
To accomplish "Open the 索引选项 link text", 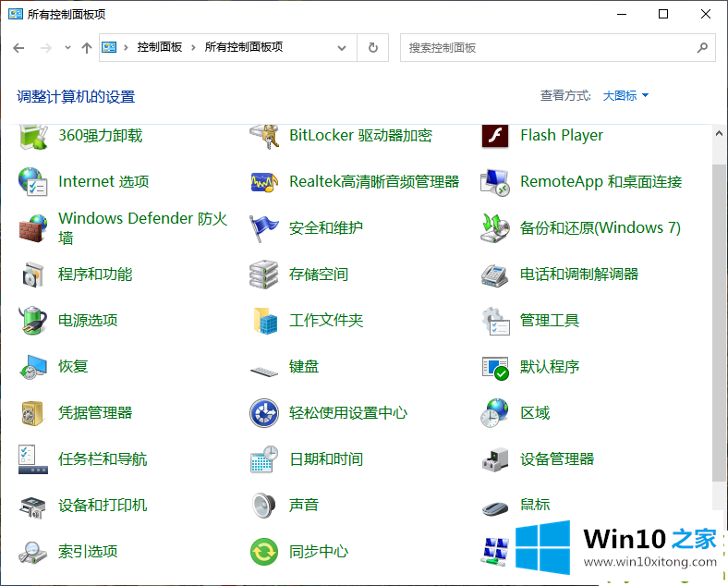I will coord(88,552).
